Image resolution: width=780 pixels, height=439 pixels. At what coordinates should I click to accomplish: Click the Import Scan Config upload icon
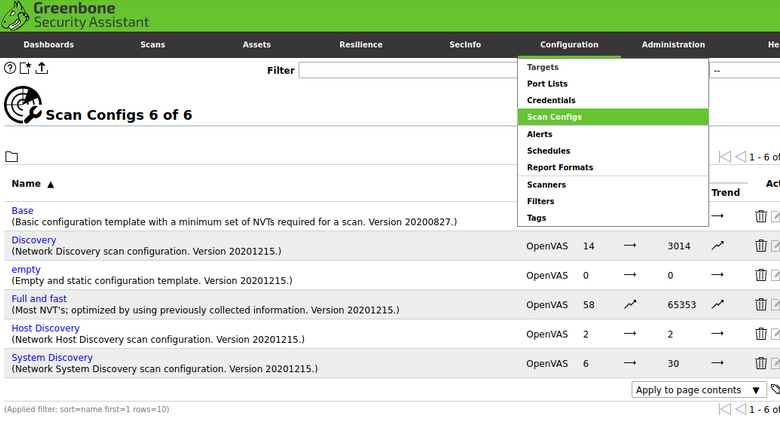click(x=42, y=69)
